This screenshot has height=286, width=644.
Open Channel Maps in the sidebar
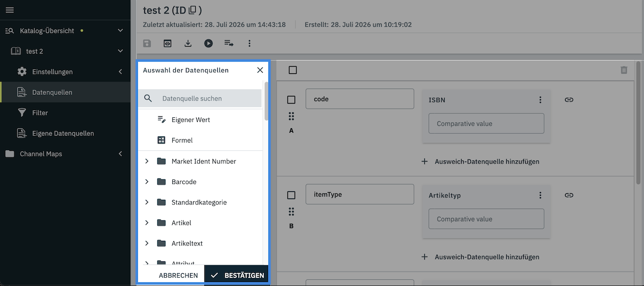click(x=65, y=154)
